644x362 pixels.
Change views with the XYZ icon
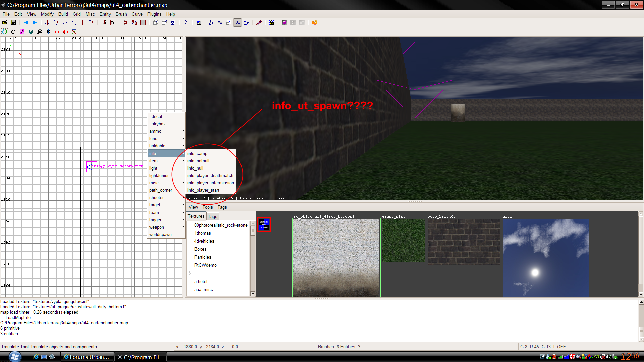coord(186,22)
